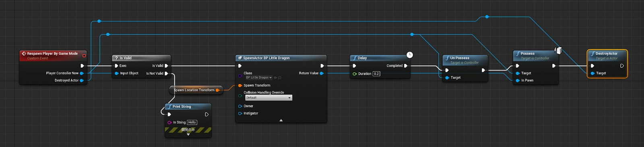The image size is (644, 147).
Task: Click the reroute node above Un Possess node
Action: 487,17
